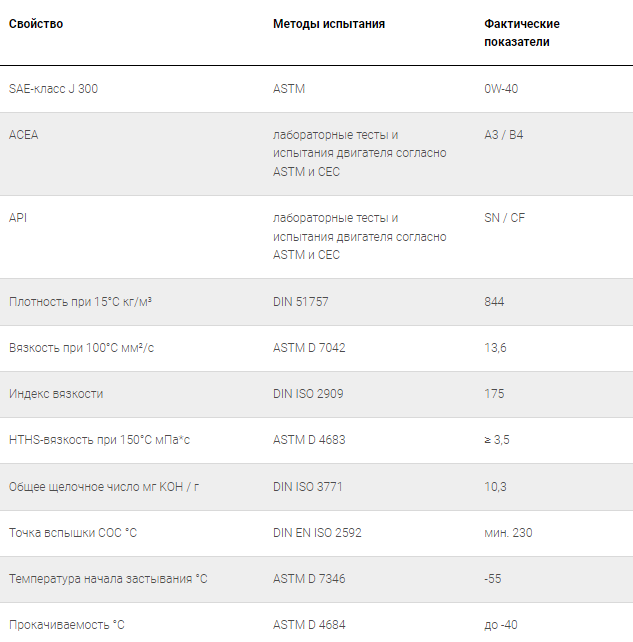Select the "HTHS-вязкость при 150°C" row label
The image size is (633, 642).
99,440
